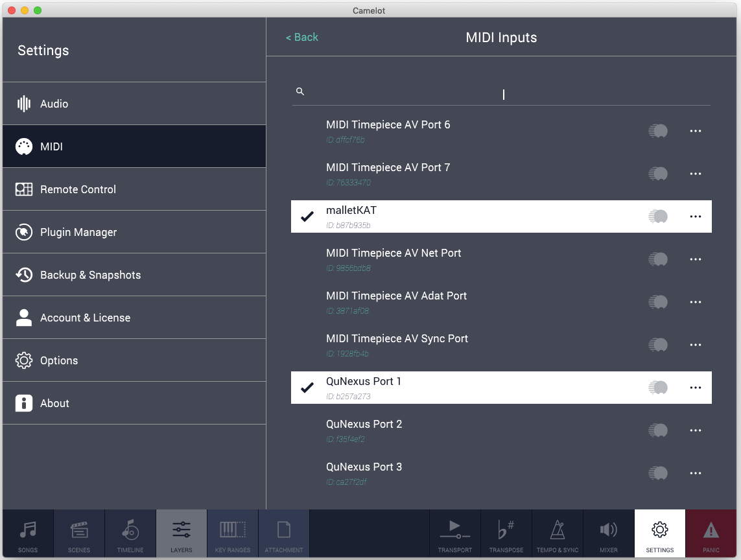
Task: Uncheck the malletKAT input
Action: pyautogui.click(x=306, y=216)
